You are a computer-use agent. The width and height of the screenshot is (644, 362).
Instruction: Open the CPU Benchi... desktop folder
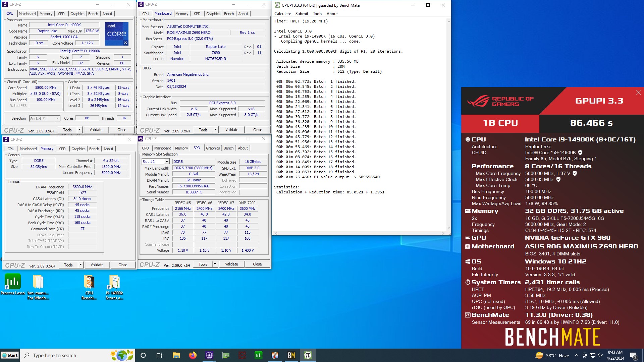(x=89, y=287)
